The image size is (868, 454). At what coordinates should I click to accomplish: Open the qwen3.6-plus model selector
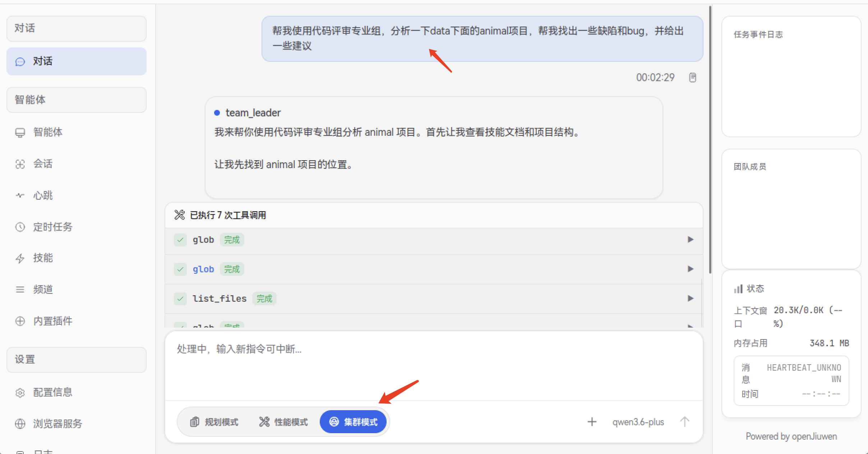pyautogui.click(x=638, y=422)
